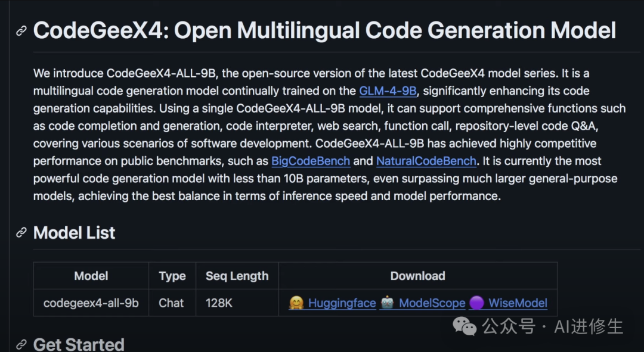644x352 pixels.
Task: Open the BigCodeBench benchmark link
Action: pos(311,161)
